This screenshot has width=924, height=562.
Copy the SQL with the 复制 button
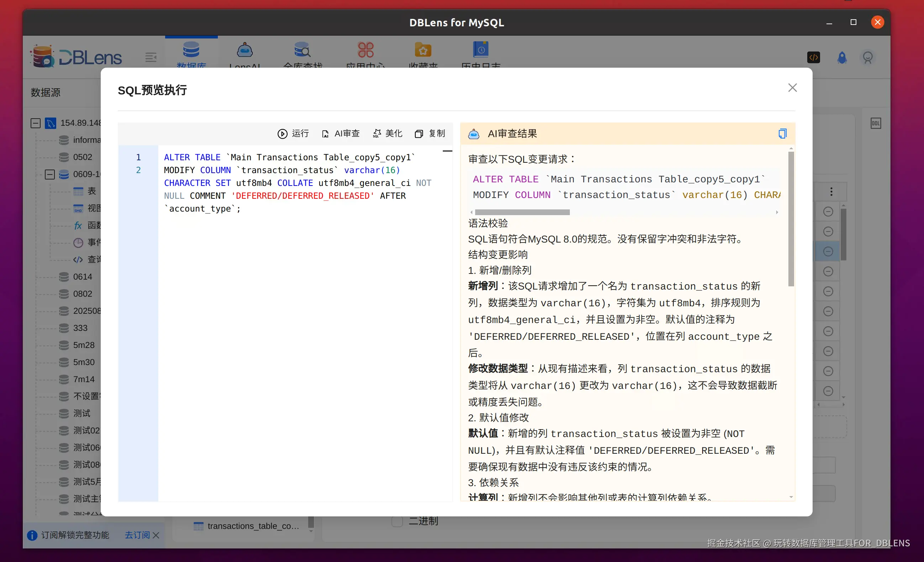[430, 134]
